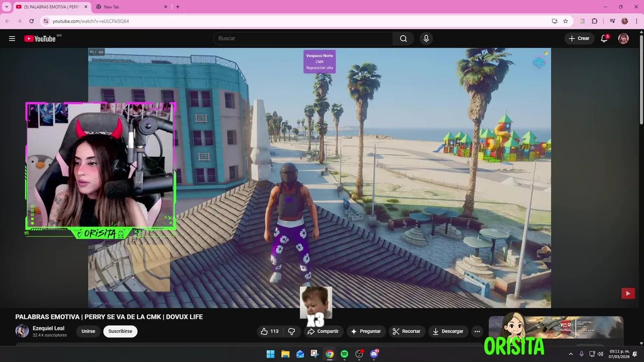The height and width of the screenshot is (362, 644).
Task: Open the tab search dropdown arrow
Action: click(x=7, y=7)
